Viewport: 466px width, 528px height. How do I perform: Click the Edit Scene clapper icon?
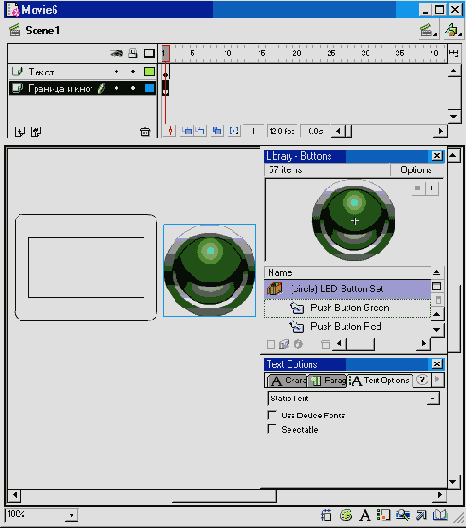click(428, 30)
